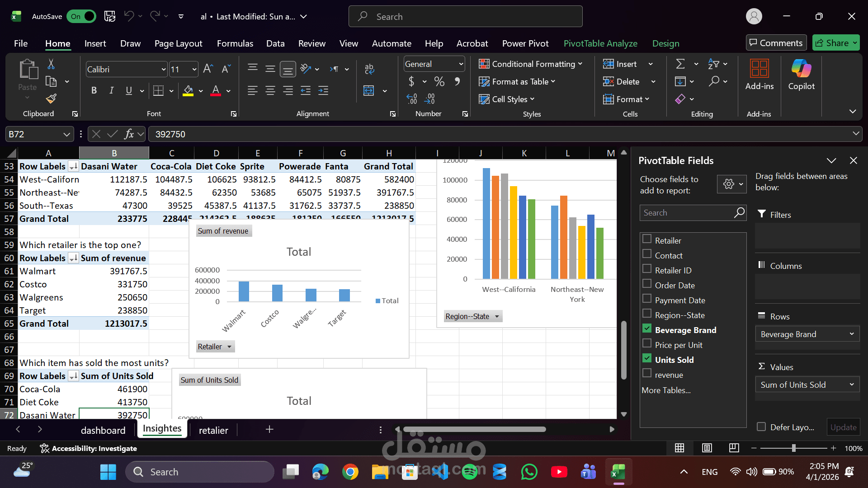Screen dimensions: 868x488
Task: Toggle the AutoSave switch
Action: pos(81,17)
